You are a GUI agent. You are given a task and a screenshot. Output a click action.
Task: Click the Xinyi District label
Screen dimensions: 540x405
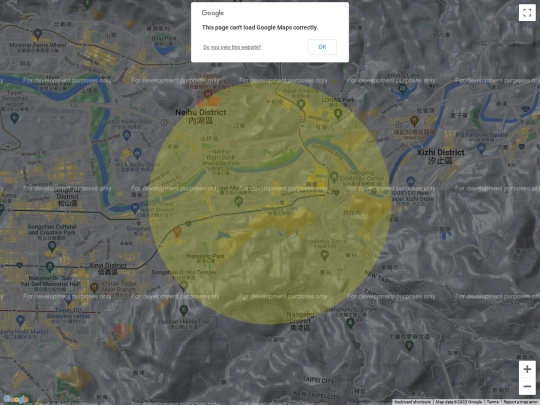coord(108,269)
